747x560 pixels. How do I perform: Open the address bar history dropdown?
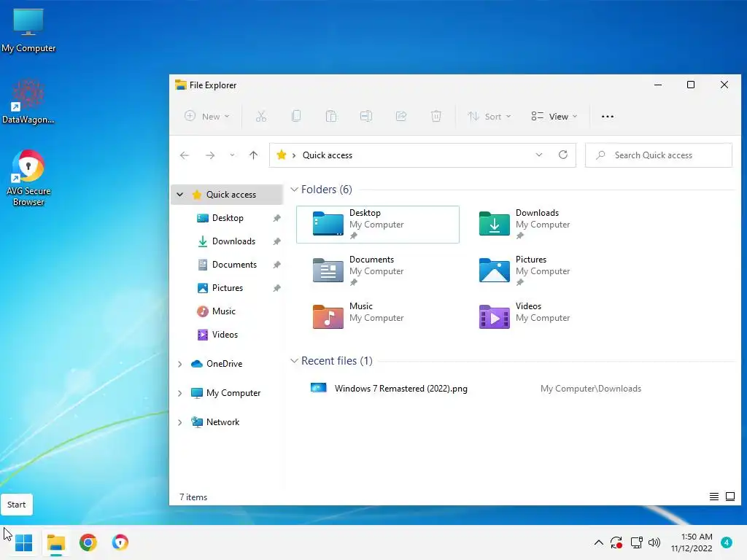coord(539,155)
